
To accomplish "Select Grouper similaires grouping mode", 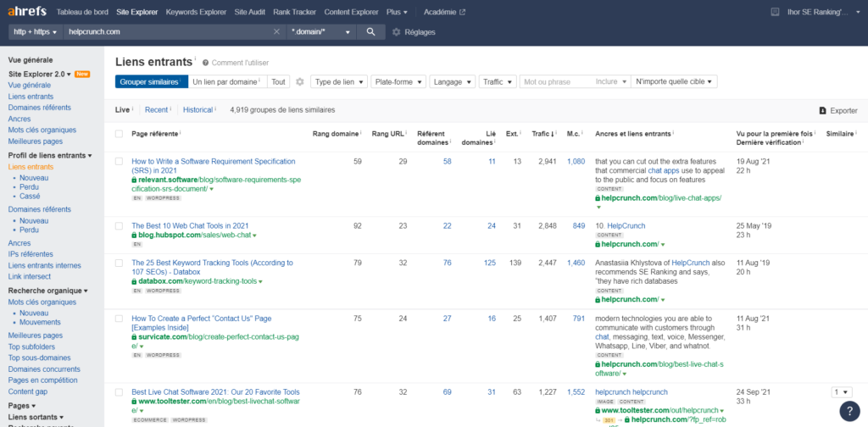I will click(152, 82).
